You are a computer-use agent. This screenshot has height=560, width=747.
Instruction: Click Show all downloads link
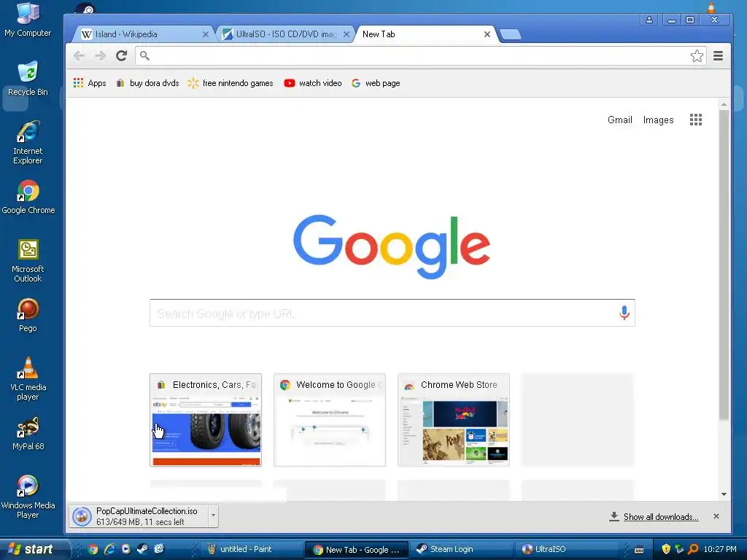tap(660, 517)
